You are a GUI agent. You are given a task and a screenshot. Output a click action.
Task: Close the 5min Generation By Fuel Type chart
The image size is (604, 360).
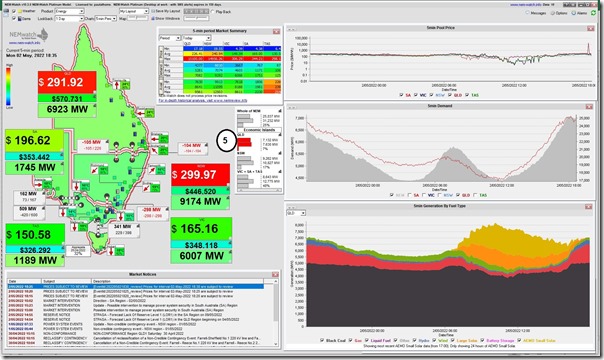[588, 207]
